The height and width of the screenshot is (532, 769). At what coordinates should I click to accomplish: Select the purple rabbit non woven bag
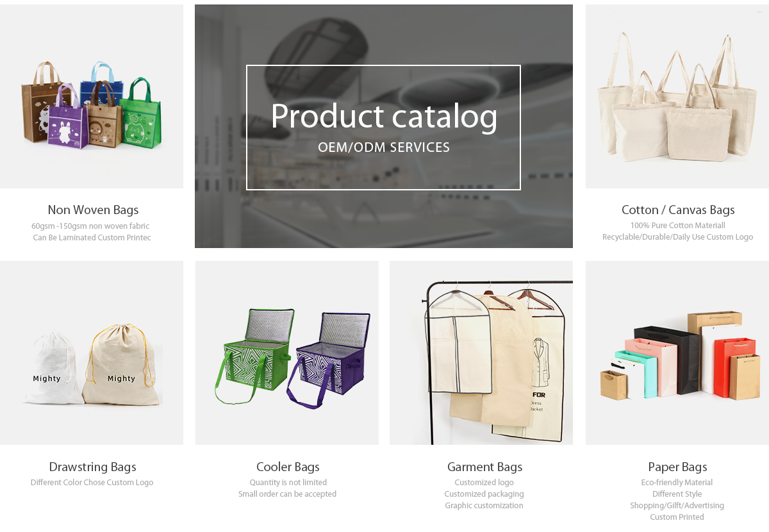coord(67,117)
